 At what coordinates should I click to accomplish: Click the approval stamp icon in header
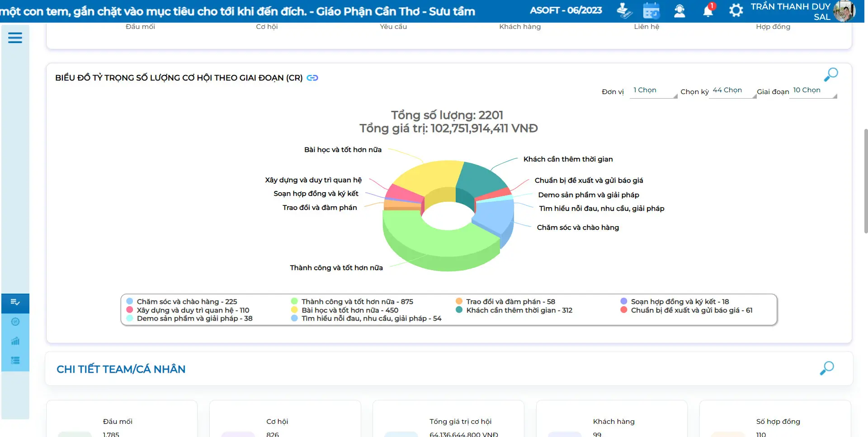click(624, 11)
